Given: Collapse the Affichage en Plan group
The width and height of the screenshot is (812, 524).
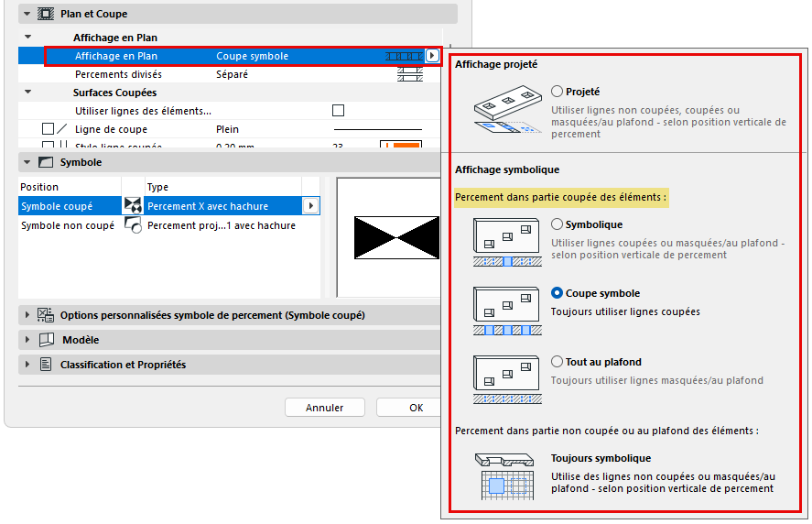Looking at the screenshot, I should (28, 38).
